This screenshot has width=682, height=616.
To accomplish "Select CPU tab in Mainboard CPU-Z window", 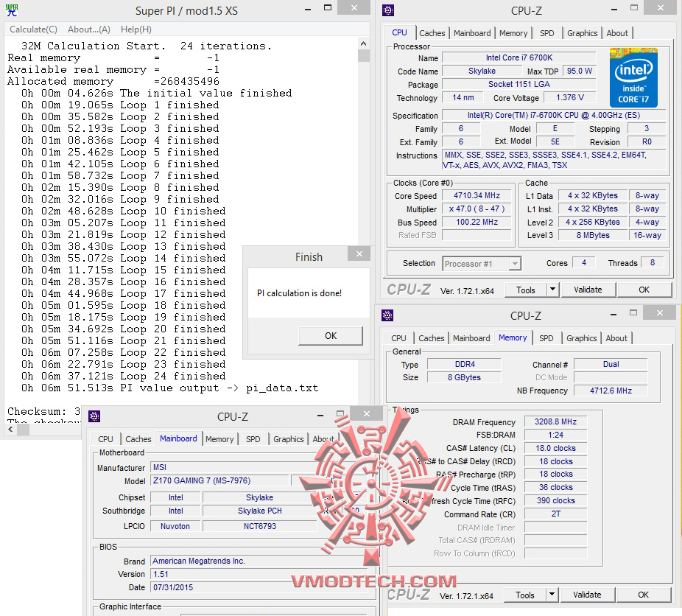I will 105,439.
